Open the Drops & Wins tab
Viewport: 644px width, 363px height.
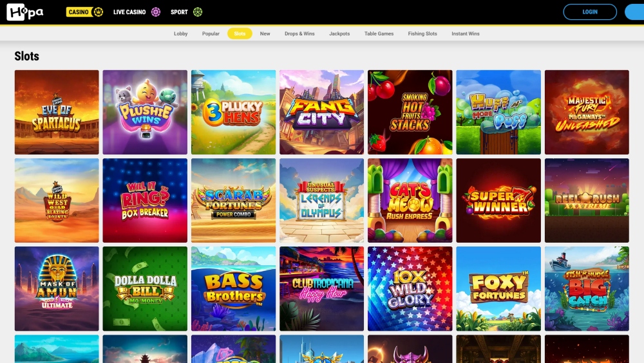pos(299,33)
